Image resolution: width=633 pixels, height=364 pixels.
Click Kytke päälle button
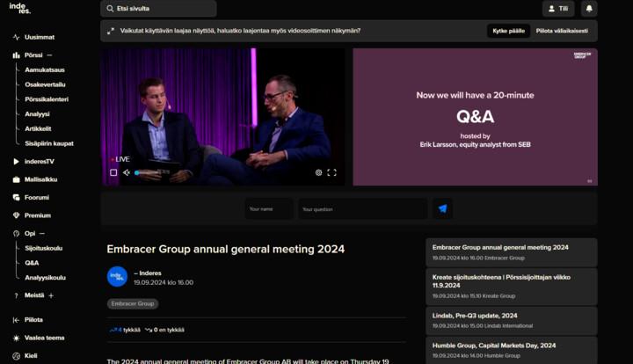[508, 31]
